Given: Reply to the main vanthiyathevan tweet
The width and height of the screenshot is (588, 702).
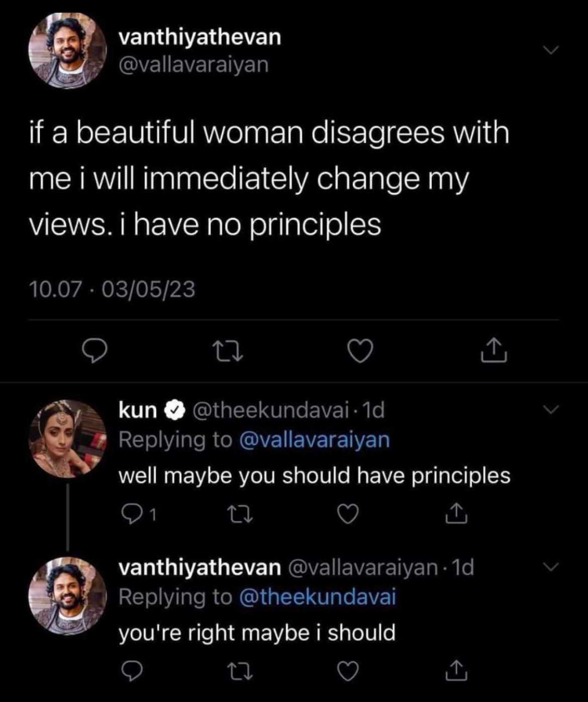Looking at the screenshot, I should click(94, 350).
